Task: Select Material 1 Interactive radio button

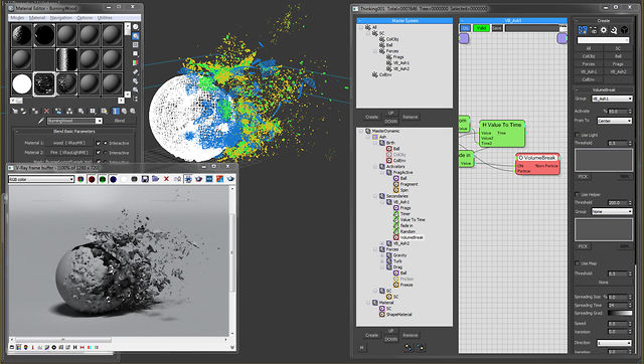Action: click(105, 143)
